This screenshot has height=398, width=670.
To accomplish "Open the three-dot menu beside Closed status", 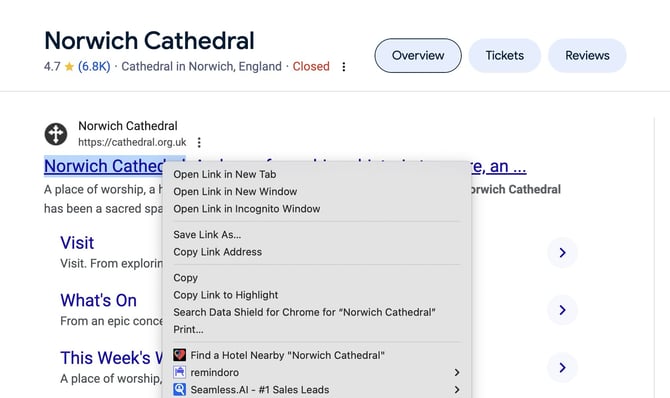I will pos(344,67).
